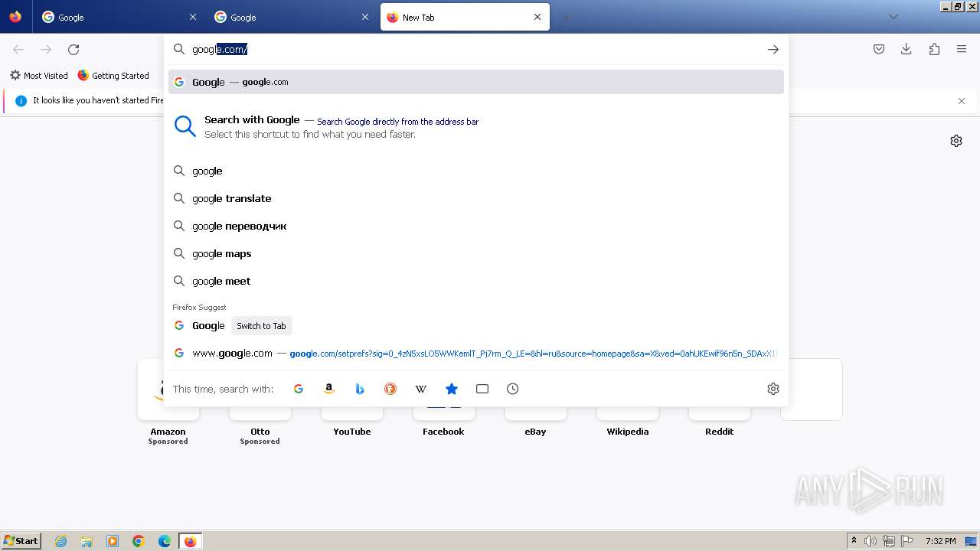980x551 pixels.
Task: Search this time with Wikipedia
Action: (x=421, y=389)
